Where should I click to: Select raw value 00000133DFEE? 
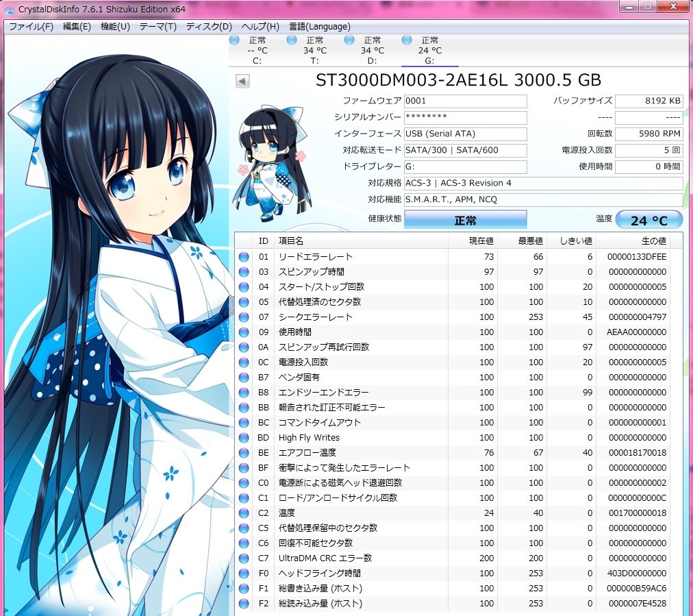pyautogui.click(x=637, y=257)
